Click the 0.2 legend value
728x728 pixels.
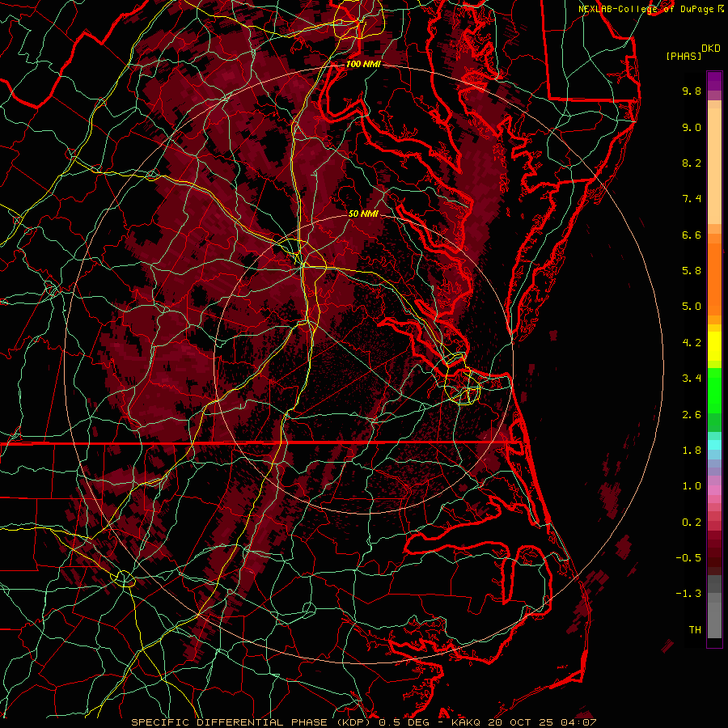(x=692, y=523)
